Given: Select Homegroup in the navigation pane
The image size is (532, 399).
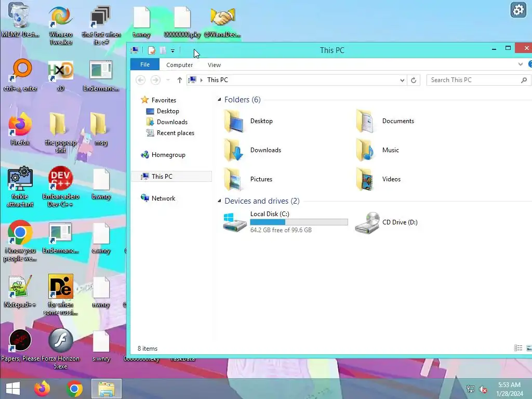Looking at the screenshot, I should [x=168, y=155].
